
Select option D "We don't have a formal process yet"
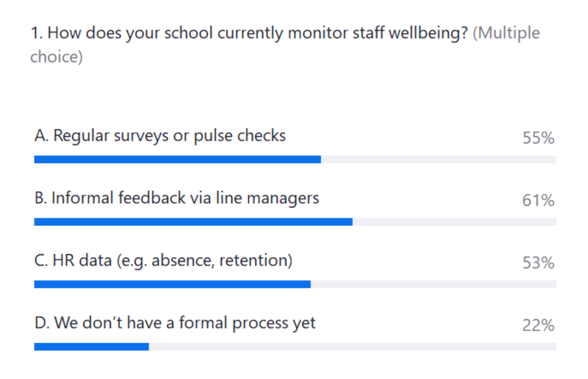point(175,323)
